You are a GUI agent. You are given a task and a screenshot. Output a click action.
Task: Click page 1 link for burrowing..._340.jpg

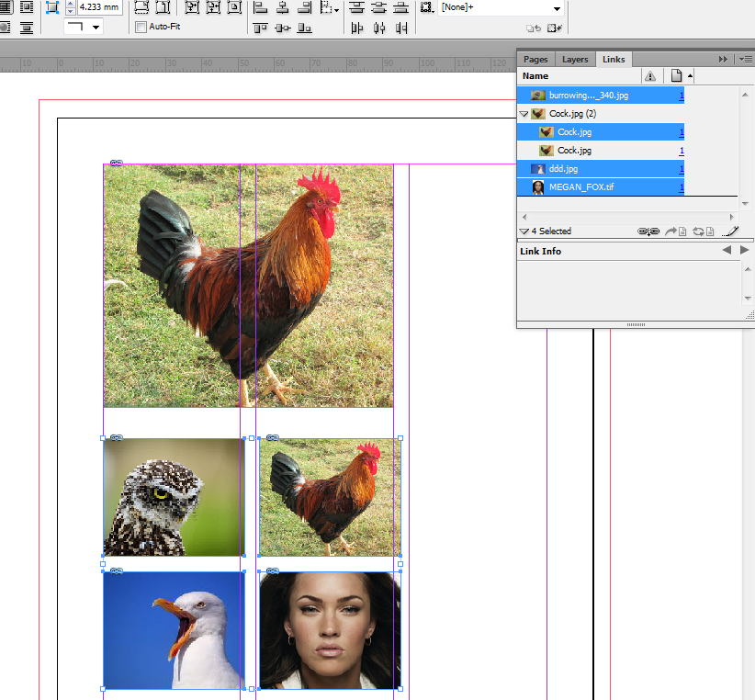click(682, 95)
